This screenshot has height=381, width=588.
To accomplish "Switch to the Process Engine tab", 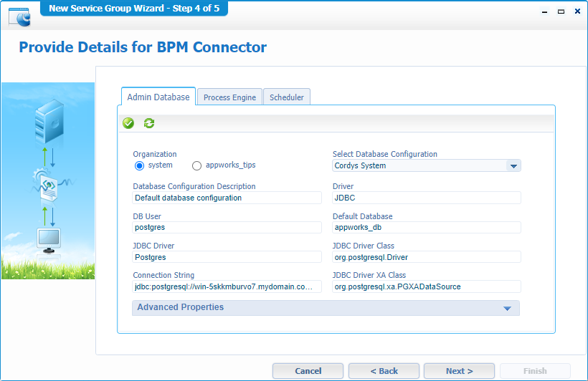I will tap(229, 97).
